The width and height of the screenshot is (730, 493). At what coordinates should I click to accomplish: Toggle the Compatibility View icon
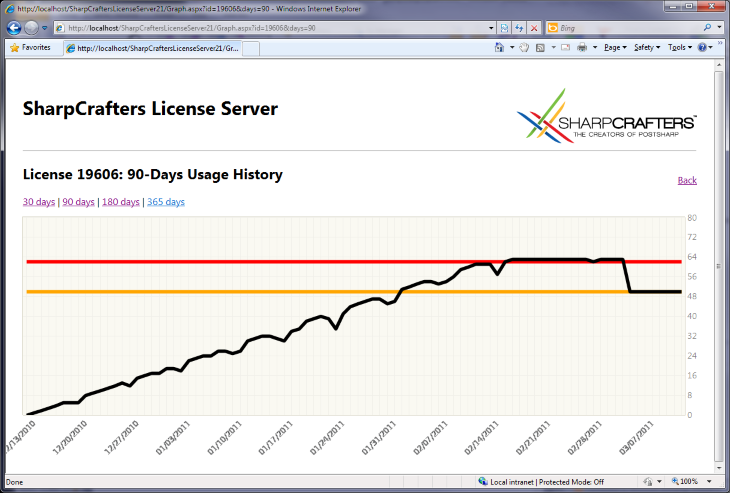click(504, 28)
